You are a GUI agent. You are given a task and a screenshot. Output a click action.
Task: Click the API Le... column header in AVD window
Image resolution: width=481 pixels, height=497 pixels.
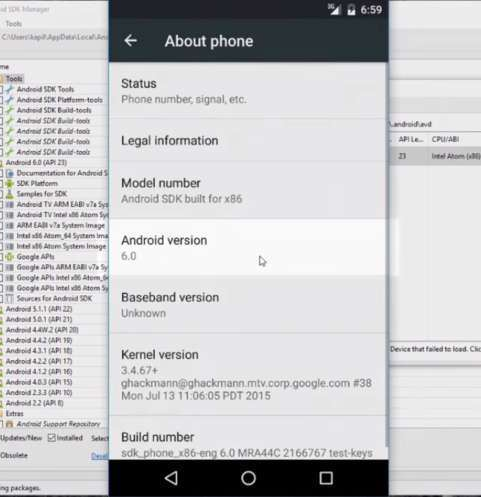pos(411,139)
